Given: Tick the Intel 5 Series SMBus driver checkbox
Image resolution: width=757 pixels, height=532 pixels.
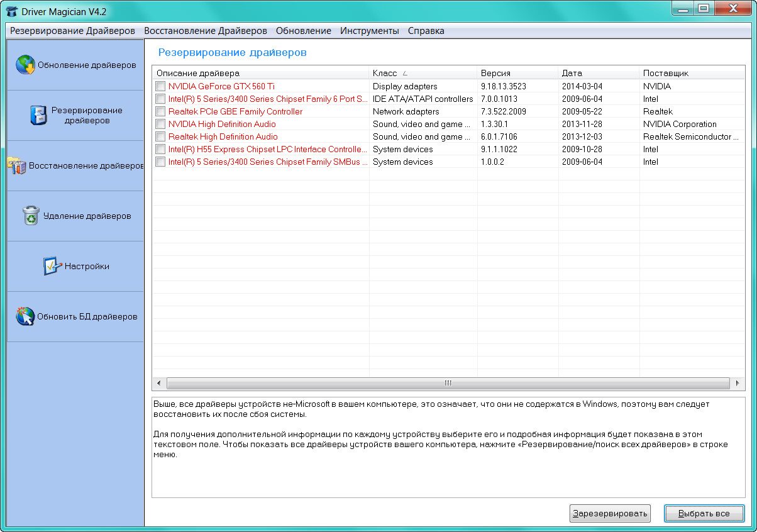Looking at the screenshot, I should click(x=161, y=162).
